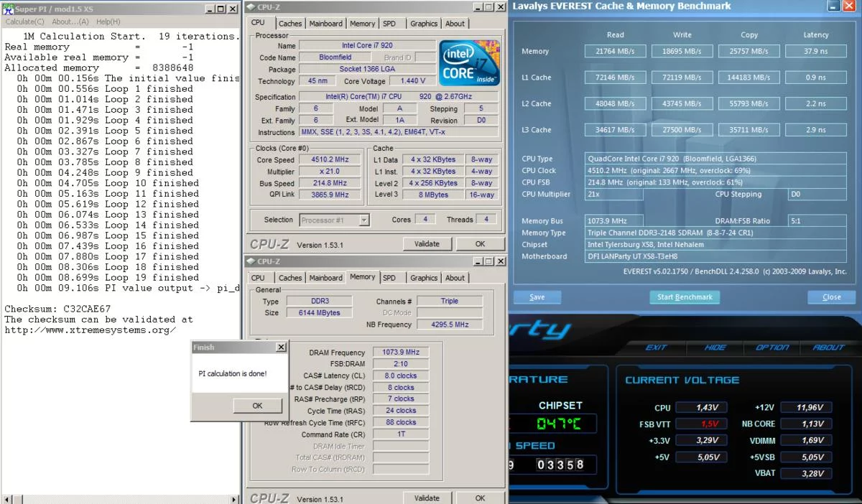Click OK in upper CPU-Z window
This screenshot has height=504, width=862.
(x=480, y=243)
